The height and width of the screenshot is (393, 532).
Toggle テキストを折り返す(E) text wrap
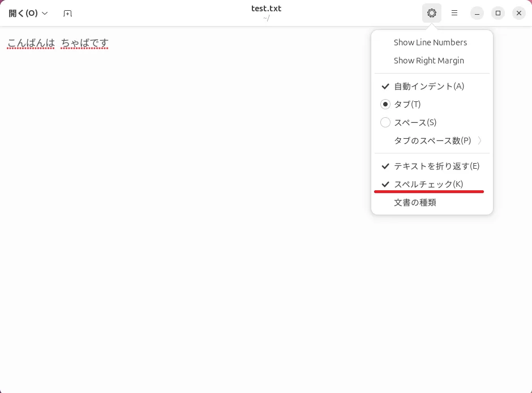[432, 166]
